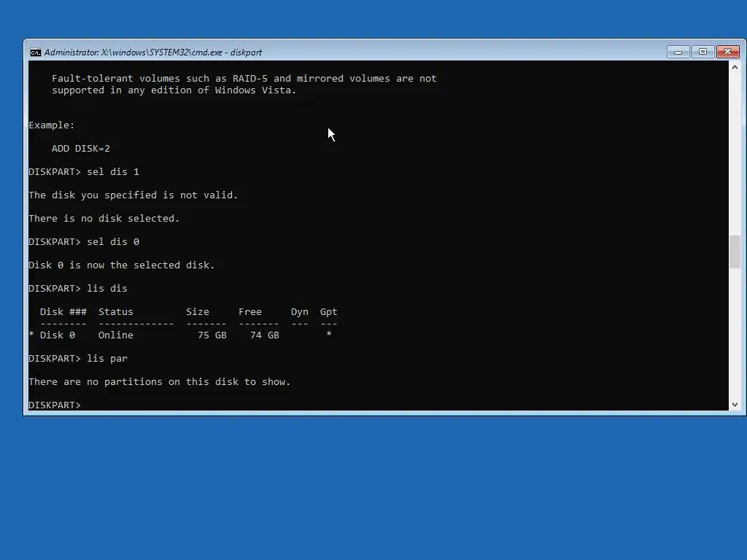Click 'There is no disk selected.' message
The height and width of the screenshot is (560, 747).
(104, 219)
